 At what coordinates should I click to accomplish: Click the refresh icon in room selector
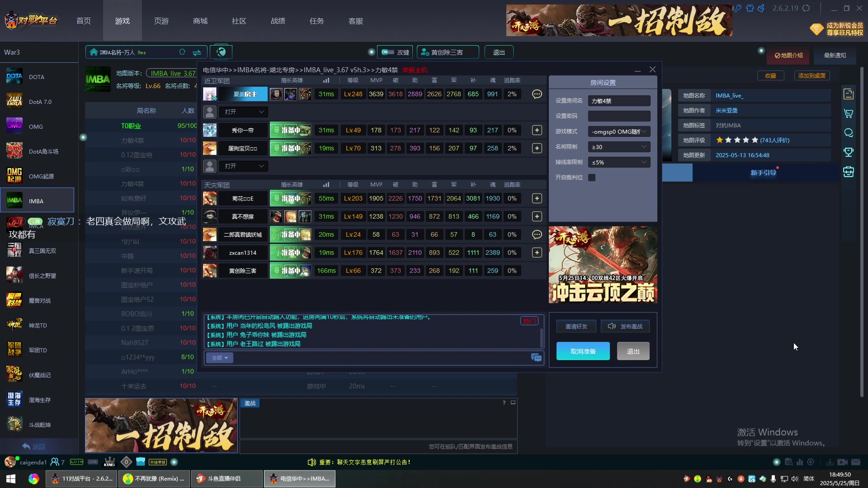tap(182, 52)
